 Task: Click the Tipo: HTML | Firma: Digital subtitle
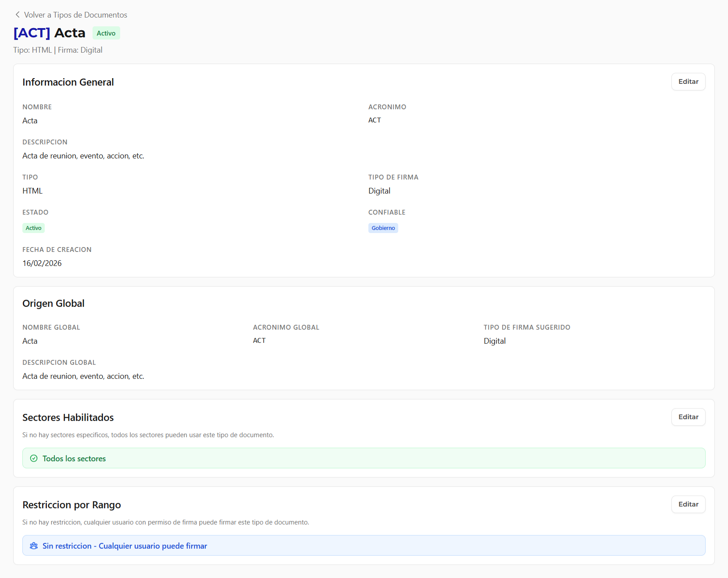click(58, 50)
